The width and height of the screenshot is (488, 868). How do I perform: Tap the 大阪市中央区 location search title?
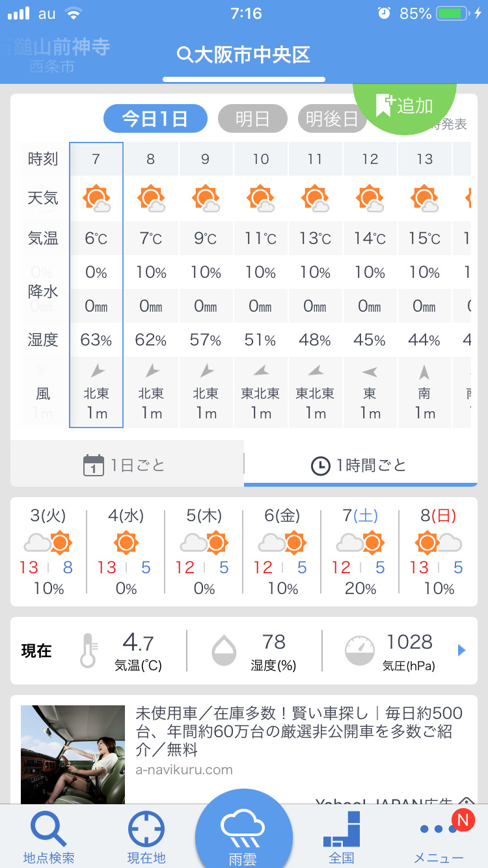[x=244, y=55]
